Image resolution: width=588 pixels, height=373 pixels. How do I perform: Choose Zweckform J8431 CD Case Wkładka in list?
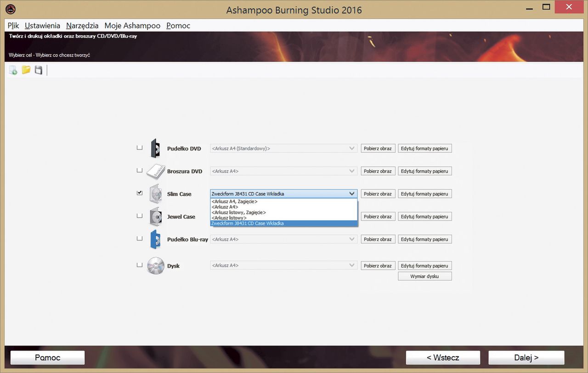click(283, 223)
